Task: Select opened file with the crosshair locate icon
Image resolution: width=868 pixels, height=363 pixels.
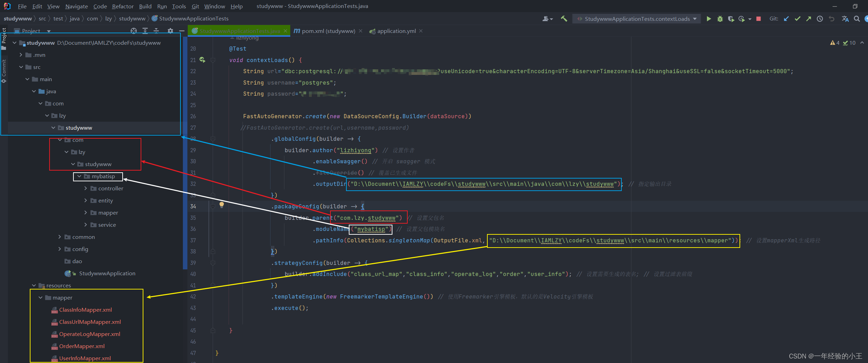Action: point(134,31)
